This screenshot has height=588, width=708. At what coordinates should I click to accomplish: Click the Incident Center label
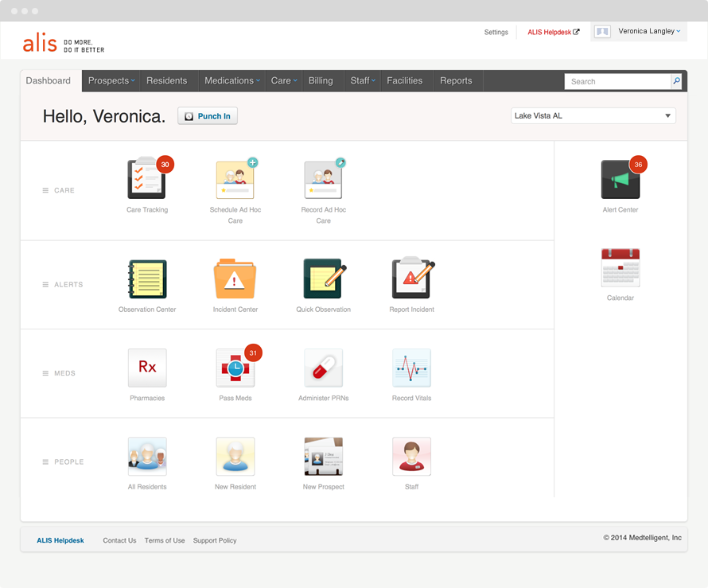(235, 310)
